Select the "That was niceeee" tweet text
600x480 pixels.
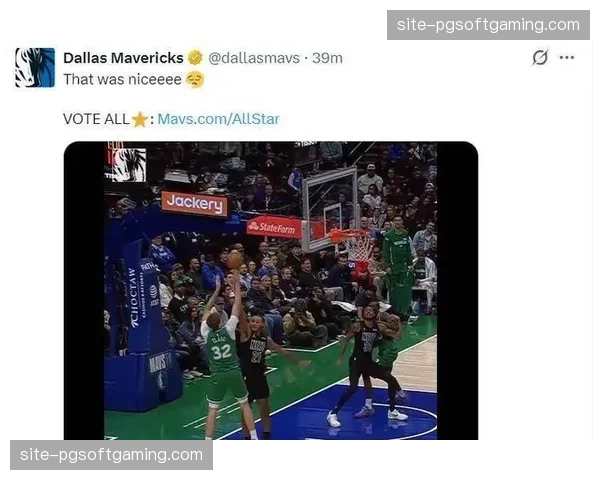pos(122,80)
